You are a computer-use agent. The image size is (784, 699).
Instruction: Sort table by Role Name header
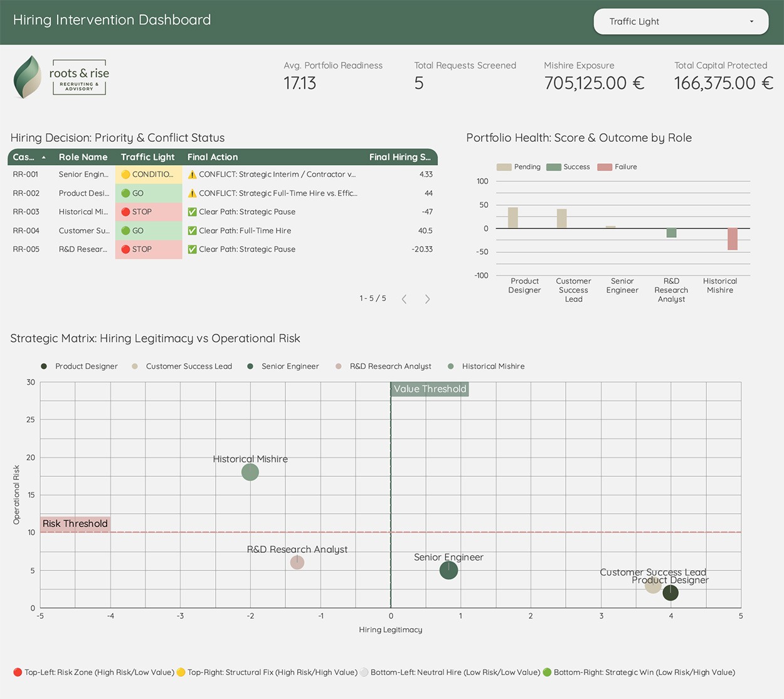[x=83, y=157]
